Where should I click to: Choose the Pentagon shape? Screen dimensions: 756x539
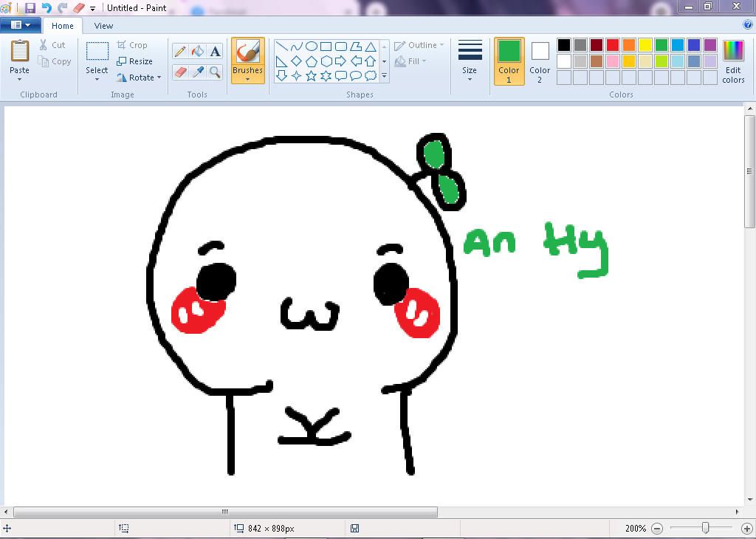tap(312, 61)
